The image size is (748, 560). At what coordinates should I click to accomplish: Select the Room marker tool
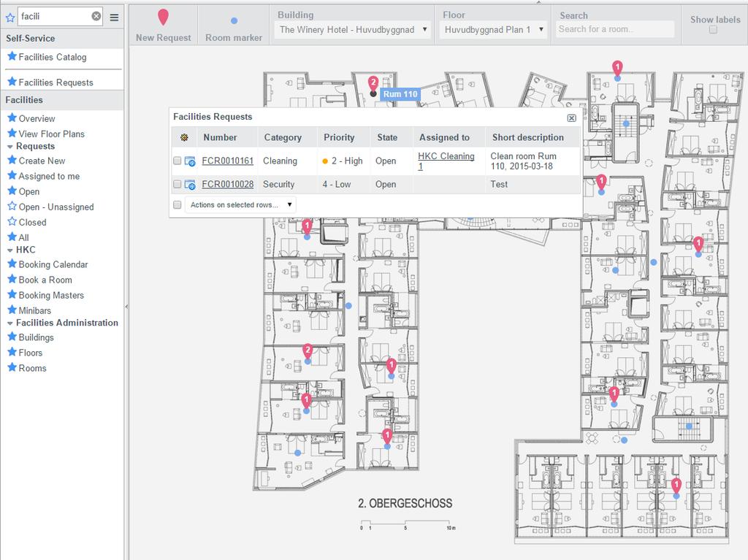pyautogui.click(x=234, y=21)
